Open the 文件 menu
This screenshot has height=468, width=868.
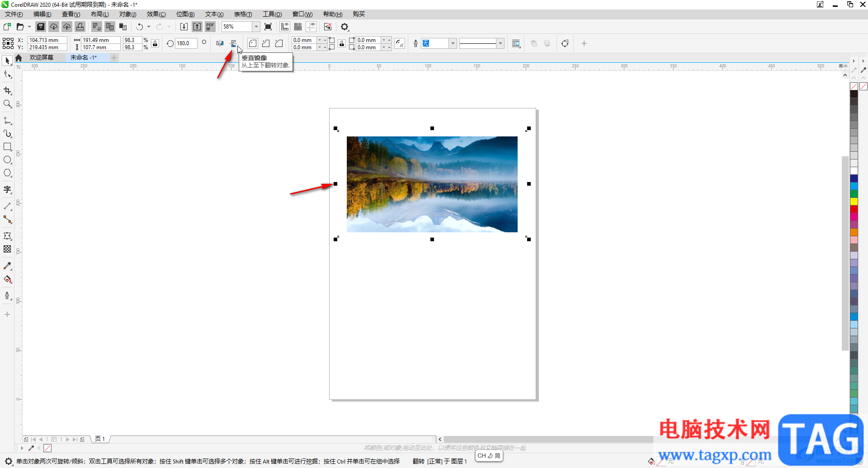click(14, 14)
